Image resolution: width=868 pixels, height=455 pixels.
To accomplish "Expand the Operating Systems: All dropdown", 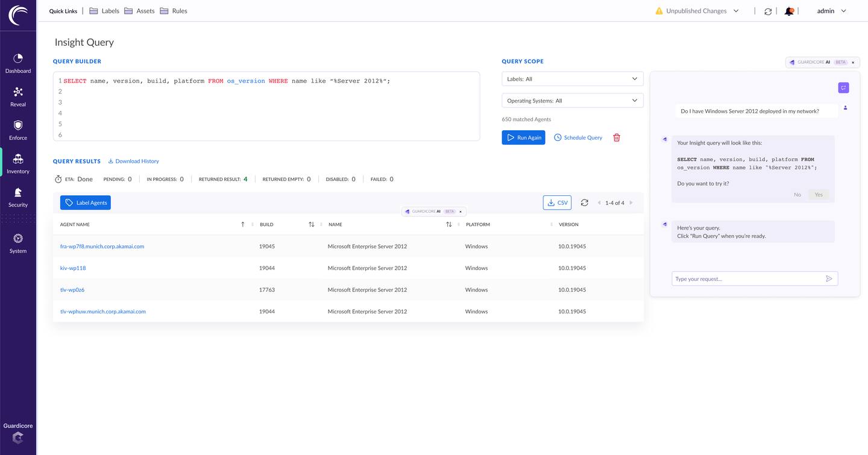I will point(572,101).
